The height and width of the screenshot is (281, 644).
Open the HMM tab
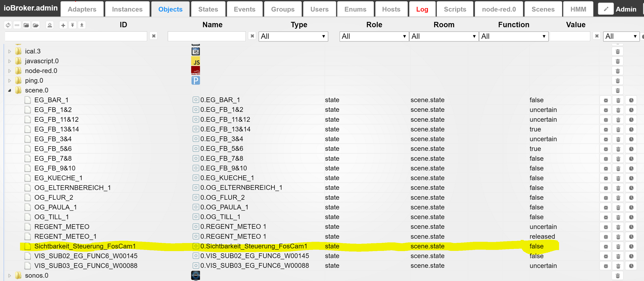point(578,9)
